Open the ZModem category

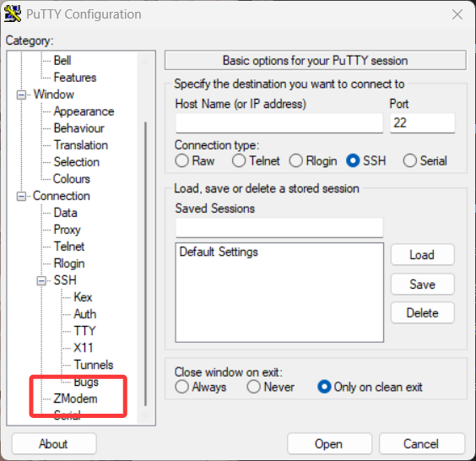(x=76, y=399)
